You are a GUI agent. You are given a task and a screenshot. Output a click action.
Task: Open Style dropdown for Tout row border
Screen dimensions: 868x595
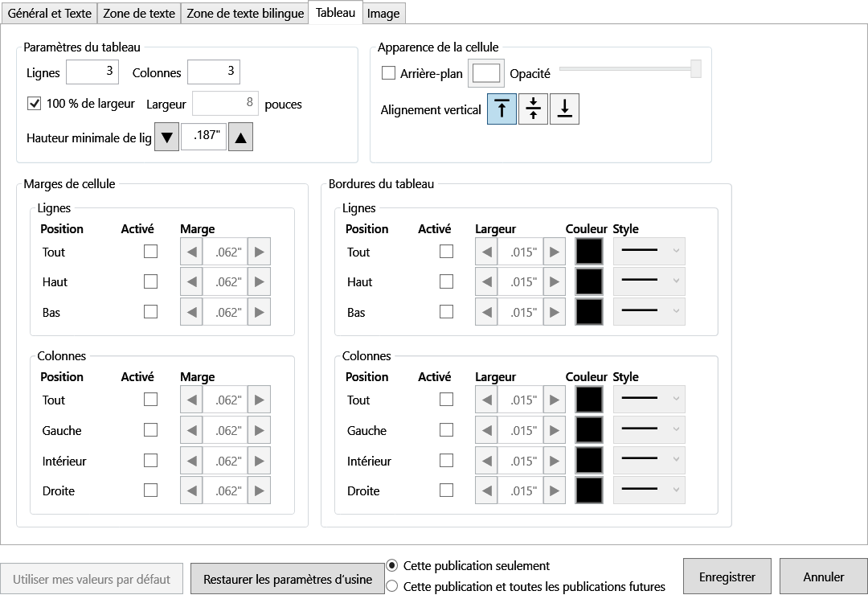point(649,252)
